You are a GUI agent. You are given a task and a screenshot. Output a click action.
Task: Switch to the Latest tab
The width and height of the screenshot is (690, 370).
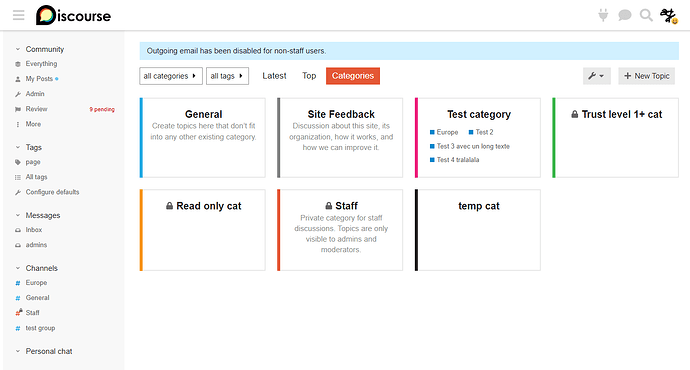click(x=274, y=76)
